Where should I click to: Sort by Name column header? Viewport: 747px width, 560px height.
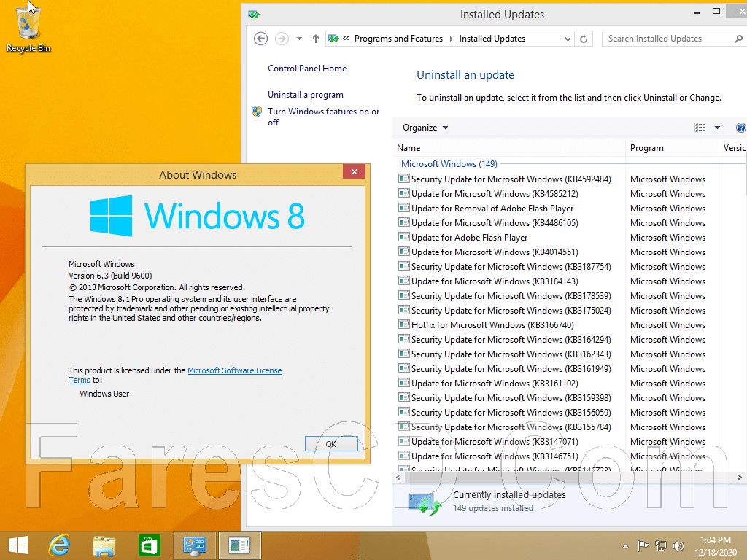pos(509,148)
